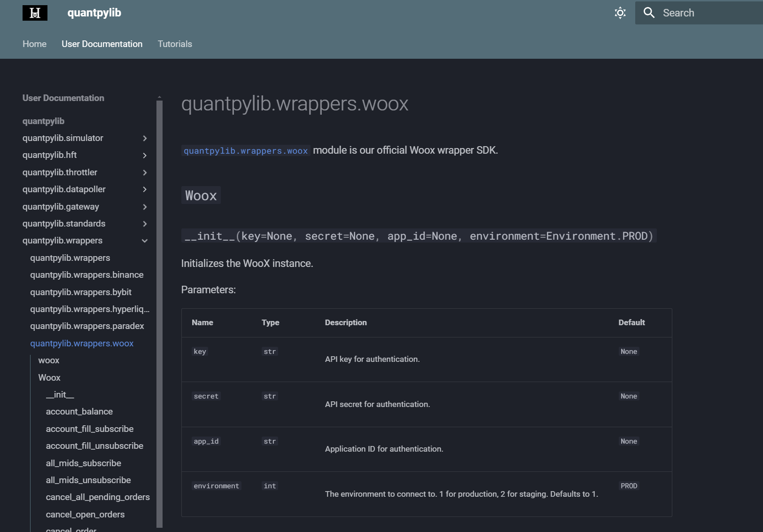Collapse the quantpylib.wrappers section chevron
Viewport: 763px width, 532px height.
coord(145,241)
